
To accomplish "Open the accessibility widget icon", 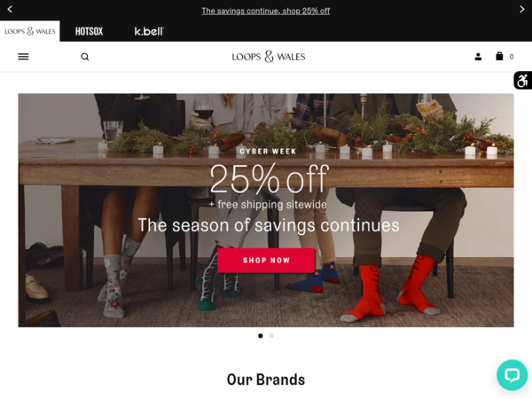I will (x=523, y=81).
